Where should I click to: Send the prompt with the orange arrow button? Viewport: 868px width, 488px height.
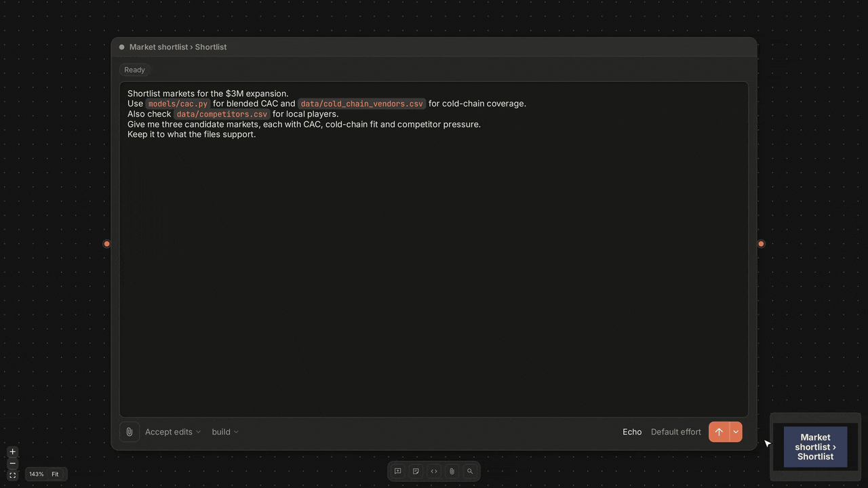(x=719, y=432)
